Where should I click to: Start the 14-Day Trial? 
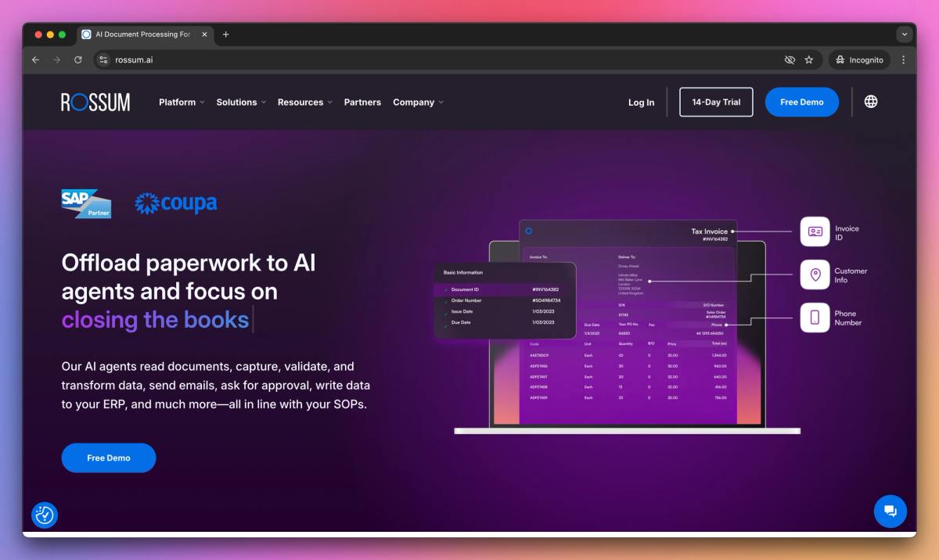[716, 102]
